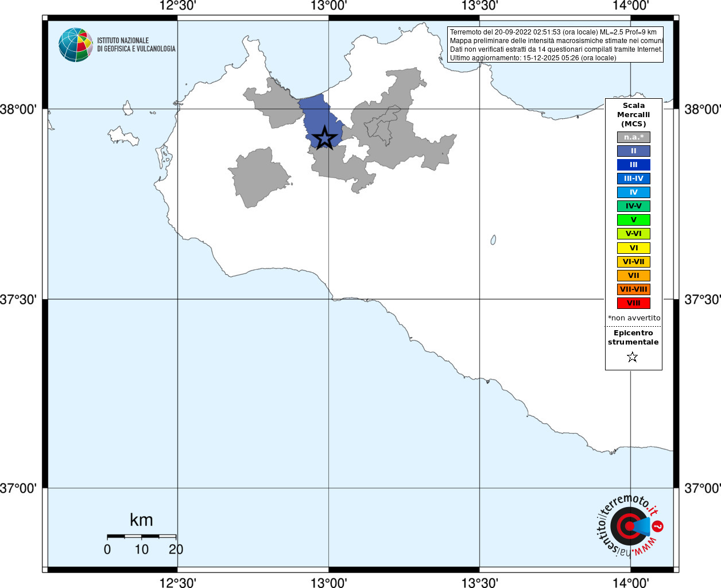Select the VII-VIII legend swatch
Image resolution: width=721 pixels, height=588 pixels.
[634, 289]
